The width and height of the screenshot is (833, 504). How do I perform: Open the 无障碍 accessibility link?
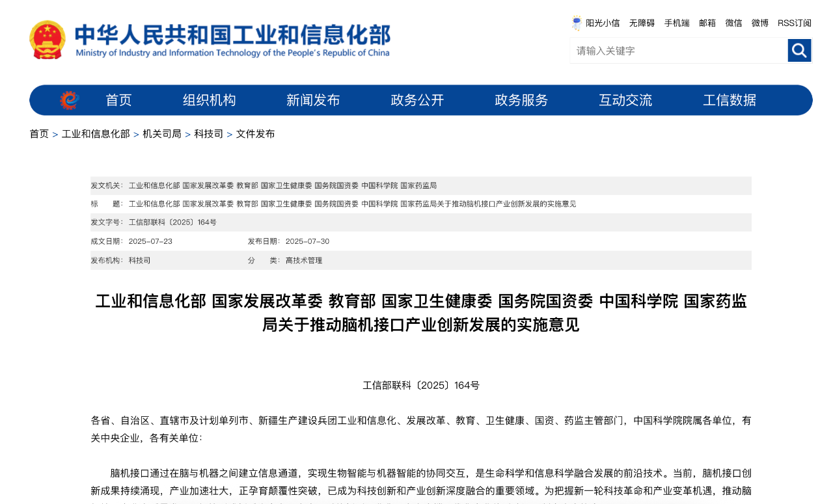coord(642,23)
